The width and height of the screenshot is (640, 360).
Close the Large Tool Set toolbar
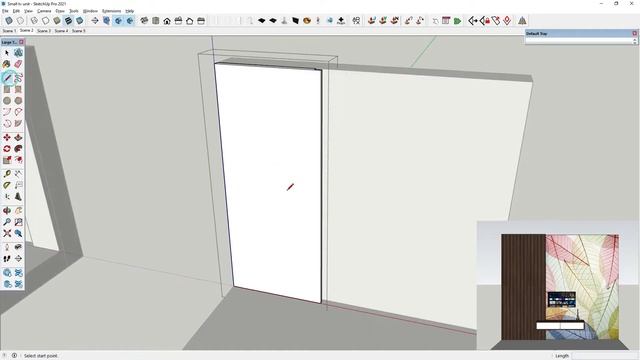point(21,42)
